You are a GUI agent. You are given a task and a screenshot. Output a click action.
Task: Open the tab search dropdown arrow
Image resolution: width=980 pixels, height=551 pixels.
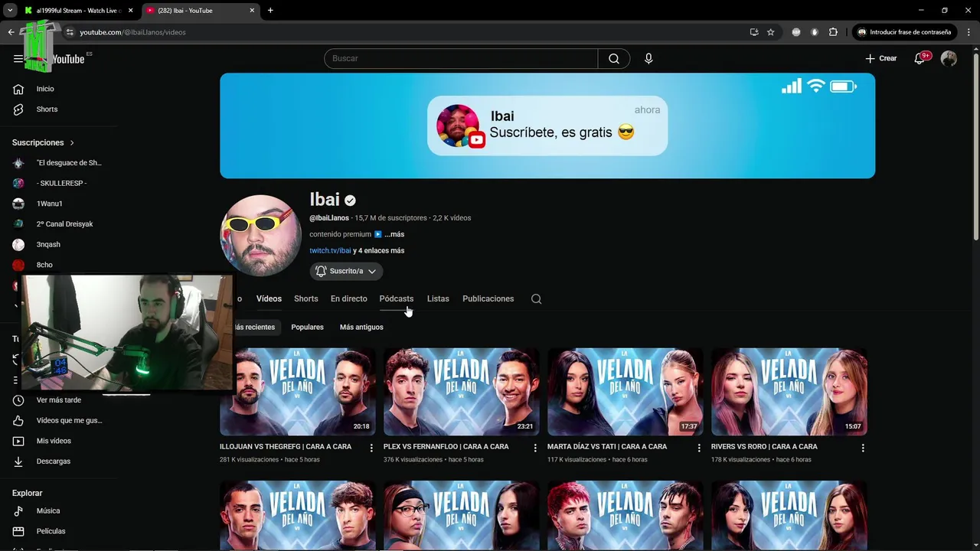pyautogui.click(x=10, y=11)
